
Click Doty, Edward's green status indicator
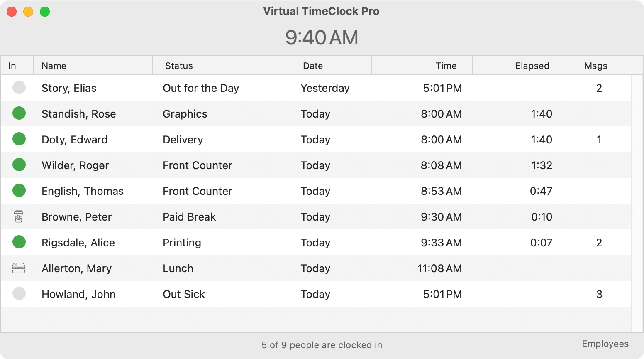tap(19, 139)
